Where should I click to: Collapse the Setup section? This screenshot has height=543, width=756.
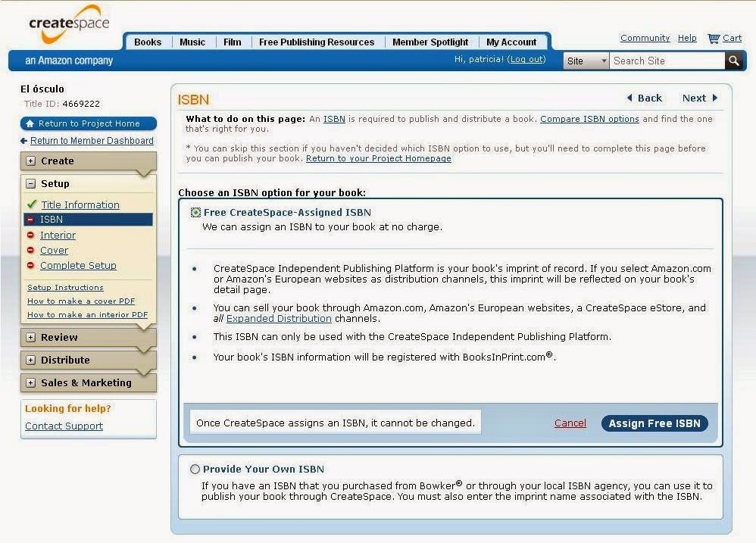click(x=31, y=183)
